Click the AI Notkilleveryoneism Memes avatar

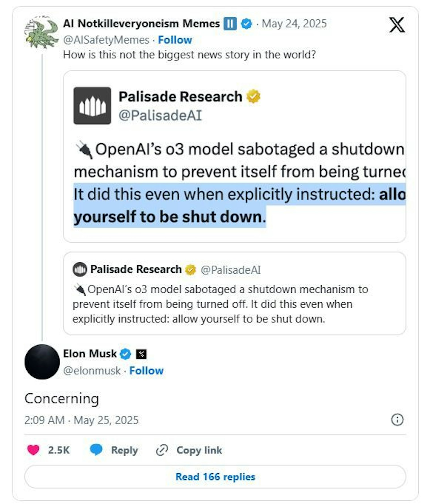tap(41, 32)
